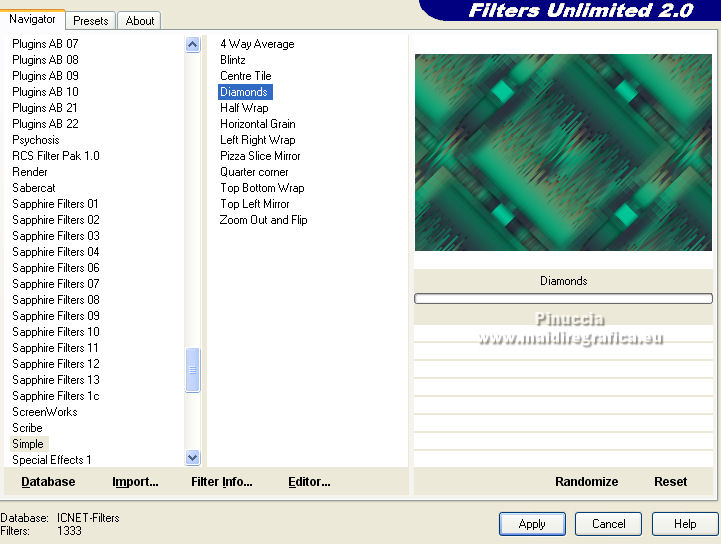
Task: Choose the Top Bottom Wrap filter
Action: click(262, 188)
